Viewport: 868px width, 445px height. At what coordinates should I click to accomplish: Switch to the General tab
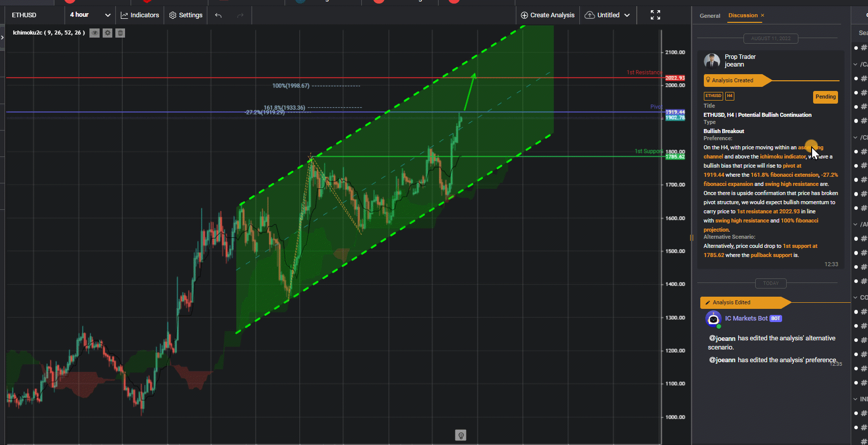pyautogui.click(x=709, y=16)
